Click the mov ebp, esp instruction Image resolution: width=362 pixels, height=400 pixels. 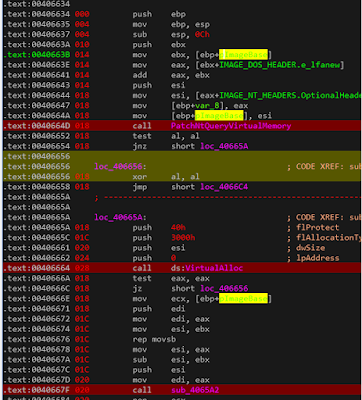(x=171, y=24)
